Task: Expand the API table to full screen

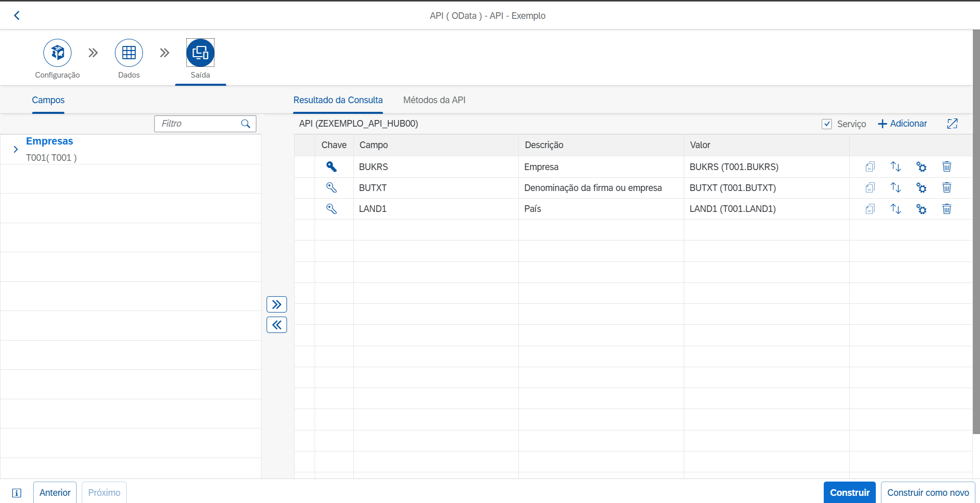Action: tap(952, 124)
